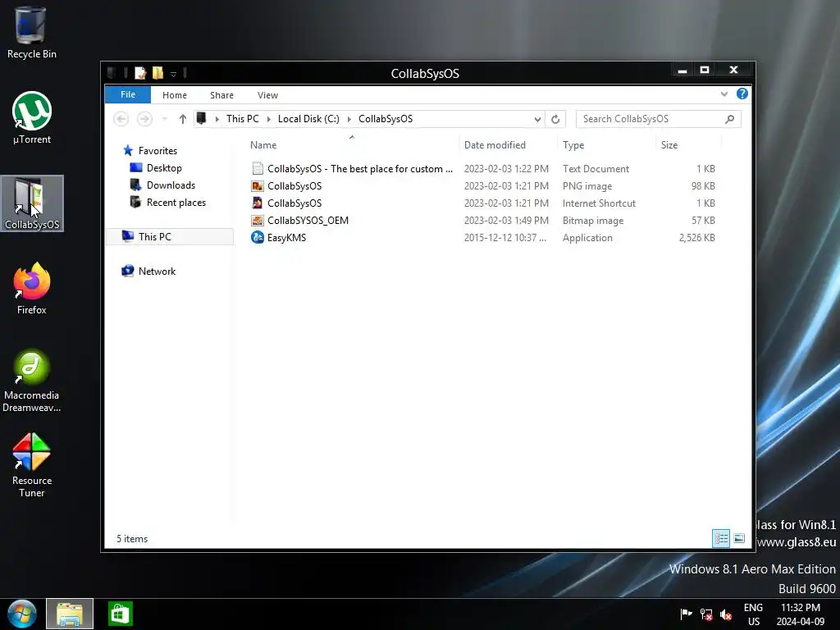
Task: Select the EasyKMS application icon
Action: 258,237
